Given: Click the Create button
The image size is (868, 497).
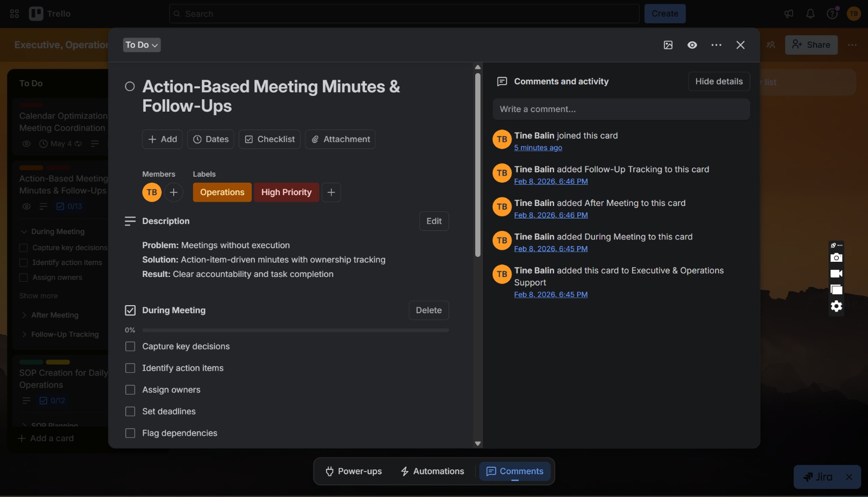Looking at the screenshot, I should pos(665,14).
